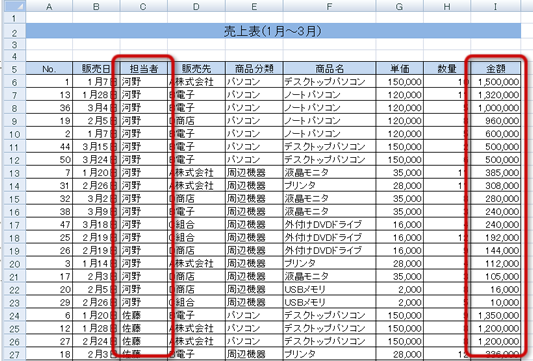533x361 pixels.
Task: Select the amount cell 1,350,000
Action: pyautogui.click(x=496, y=315)
